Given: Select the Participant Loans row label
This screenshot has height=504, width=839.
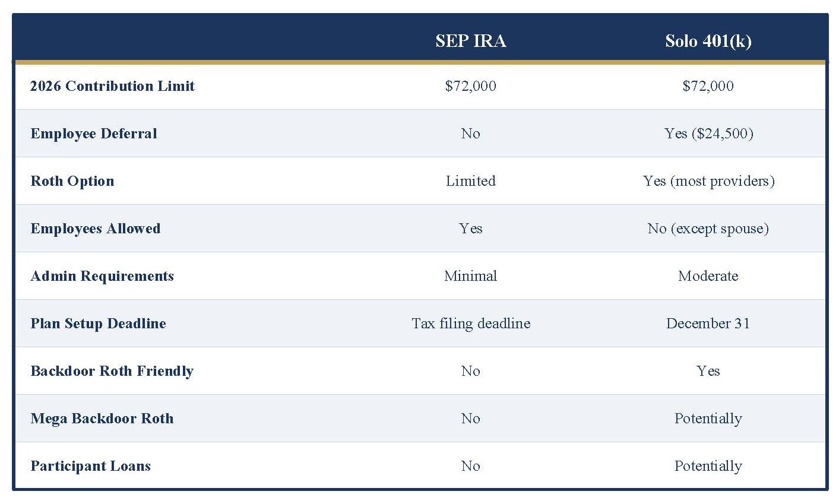Looking at the screenshot, I should click(90, 466).
